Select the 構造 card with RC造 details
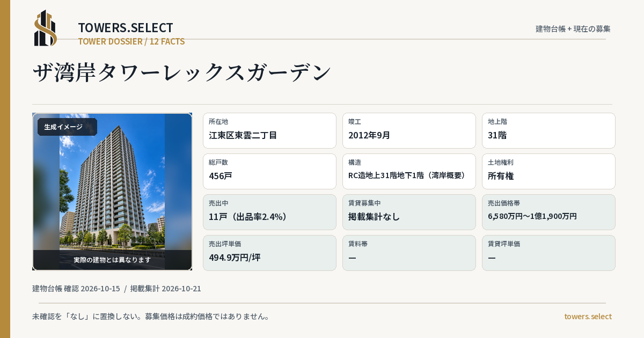Viewport: 644px width, 338px height. [409, 171]
